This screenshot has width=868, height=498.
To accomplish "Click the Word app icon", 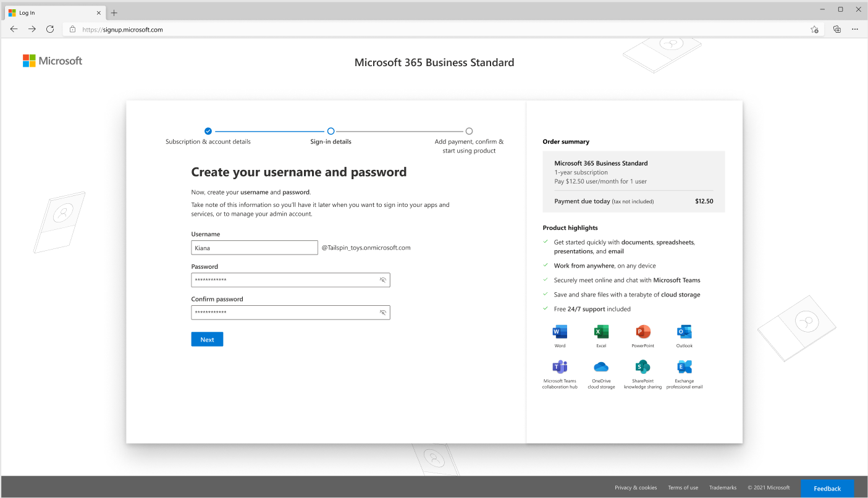I will tap(560, 331).
